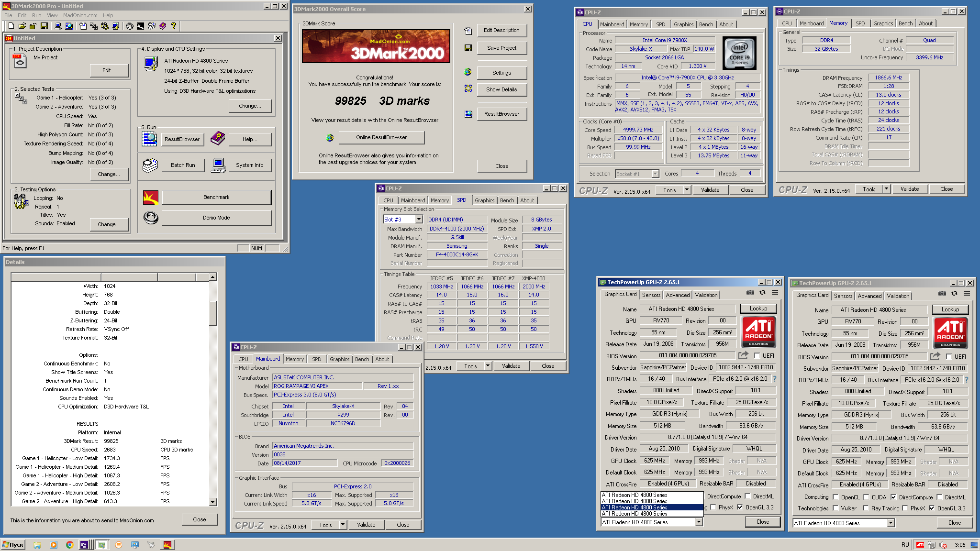This screenshot has width=980, height=551.
Task: Click Details list vertical scrollbar thumb
Action: (213, 313)
